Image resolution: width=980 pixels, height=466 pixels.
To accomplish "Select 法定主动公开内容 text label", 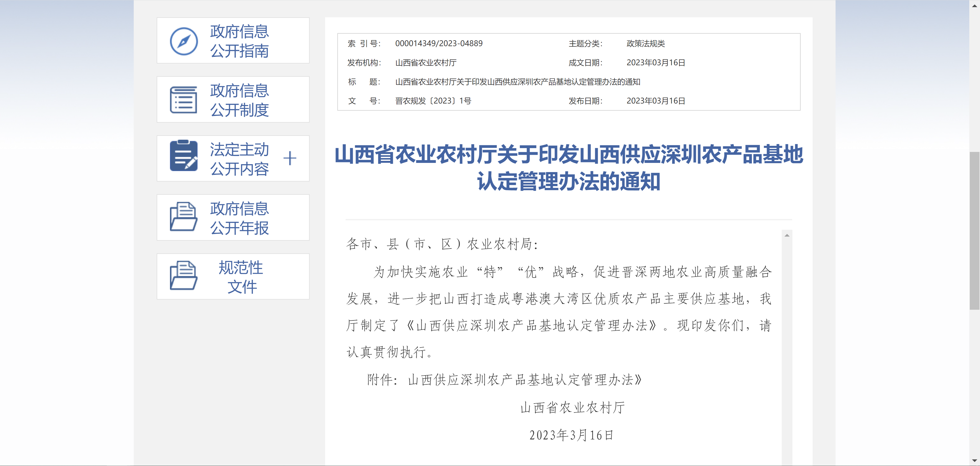I will click(239, 159).
